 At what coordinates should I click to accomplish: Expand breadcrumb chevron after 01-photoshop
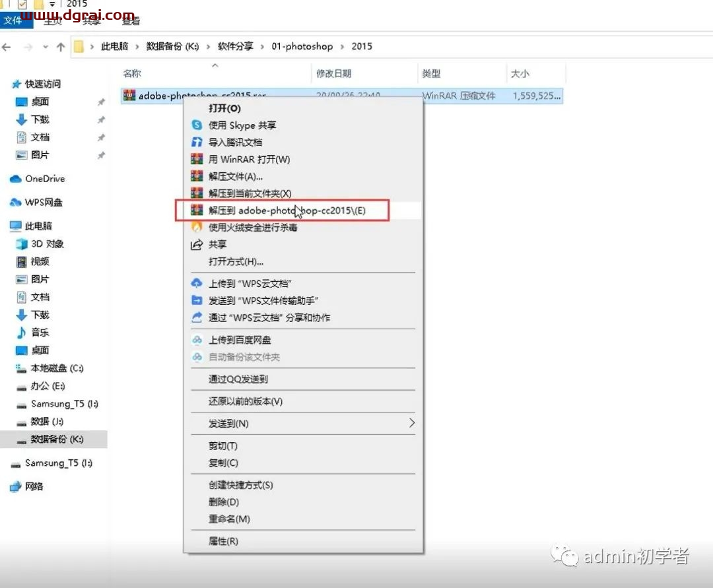342,47
